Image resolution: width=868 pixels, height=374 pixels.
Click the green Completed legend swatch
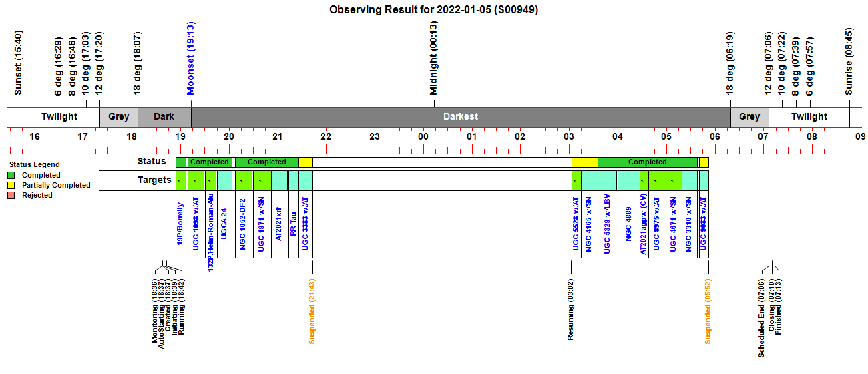[x=11, y=175]
